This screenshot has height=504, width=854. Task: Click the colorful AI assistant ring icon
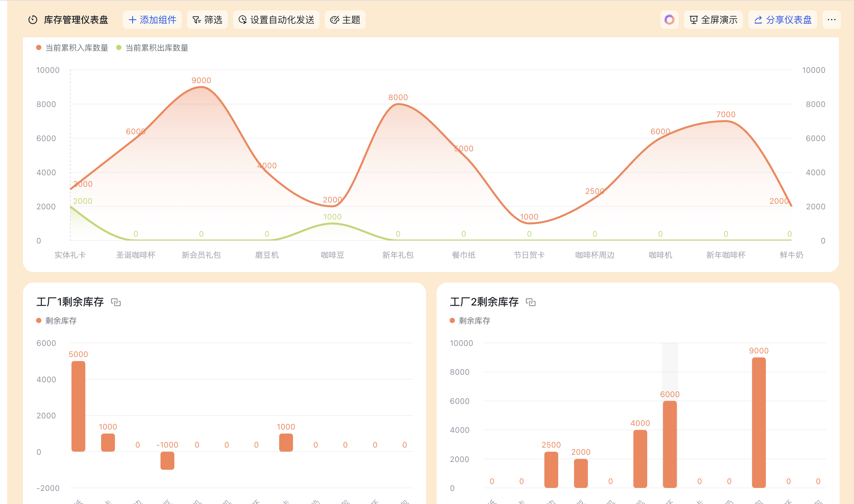coord(669,20)
